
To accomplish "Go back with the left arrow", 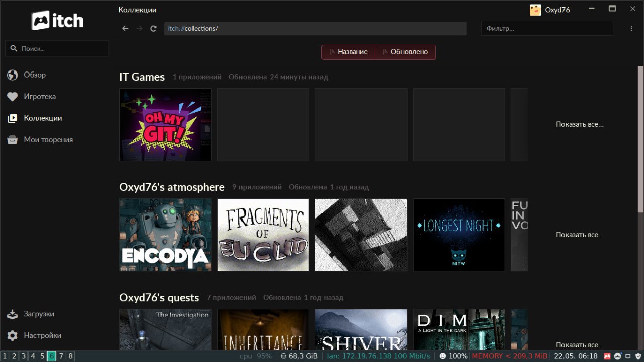I will 125,29.
